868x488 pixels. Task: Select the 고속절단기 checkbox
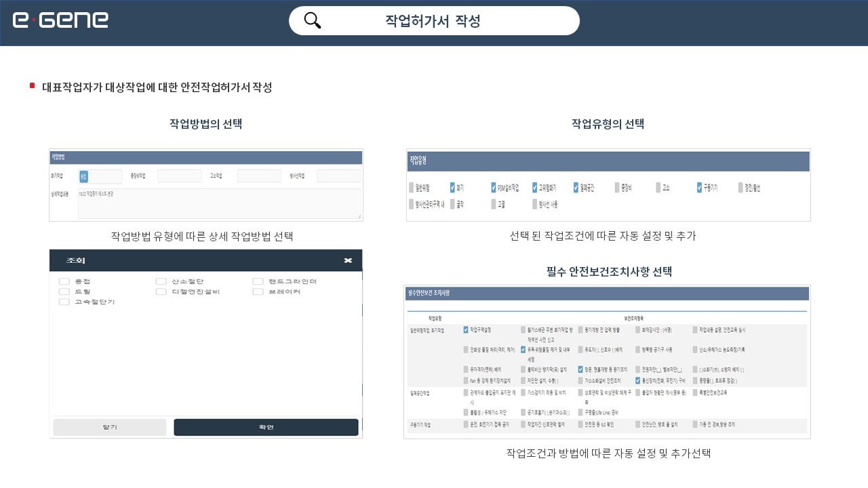pyautogui.click(x=64, y=302)
